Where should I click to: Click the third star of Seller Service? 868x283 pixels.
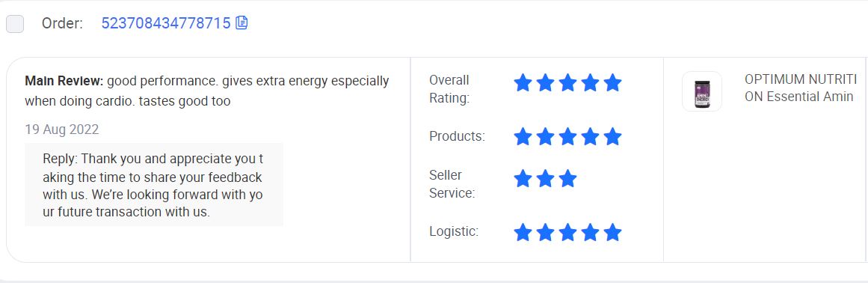[567, 178]
